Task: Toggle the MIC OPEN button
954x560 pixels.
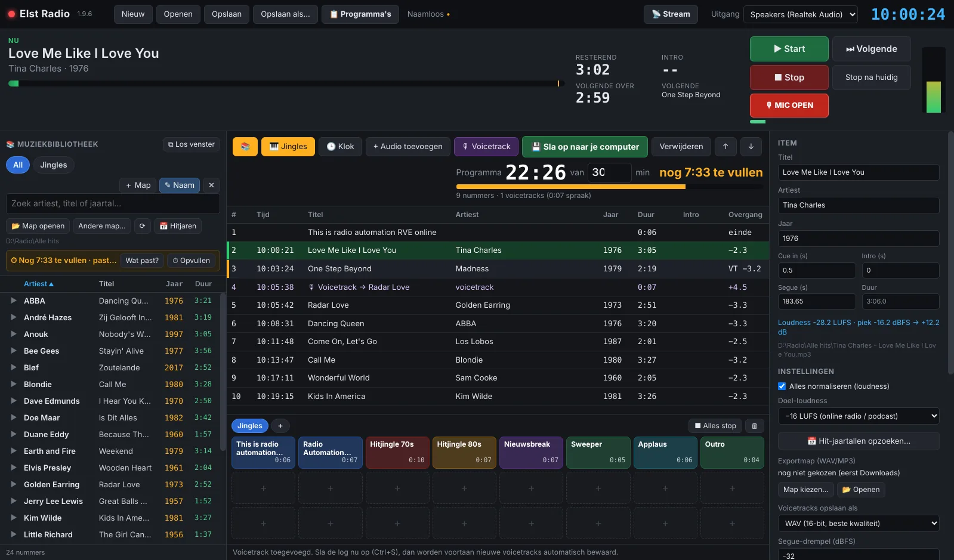Action: [789, 106]
